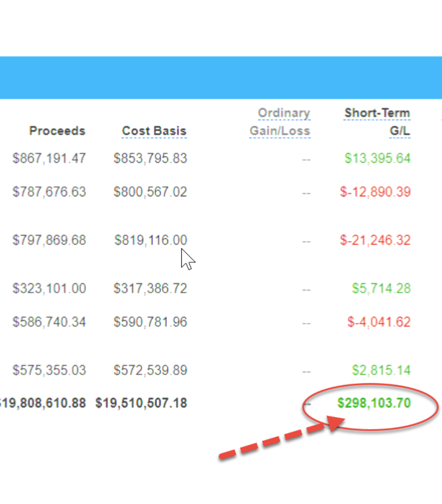The width and height of the screenshot is (442, 504).
Task: Select the $-4,041.62 short-term loss value
Action: click(378, 322)
